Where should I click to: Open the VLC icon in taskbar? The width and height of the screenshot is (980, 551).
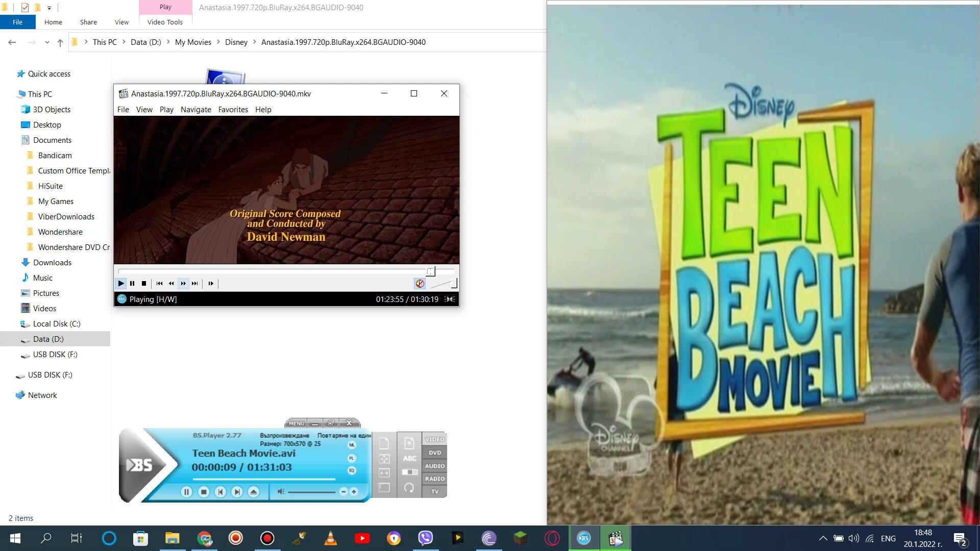(331, 538)
